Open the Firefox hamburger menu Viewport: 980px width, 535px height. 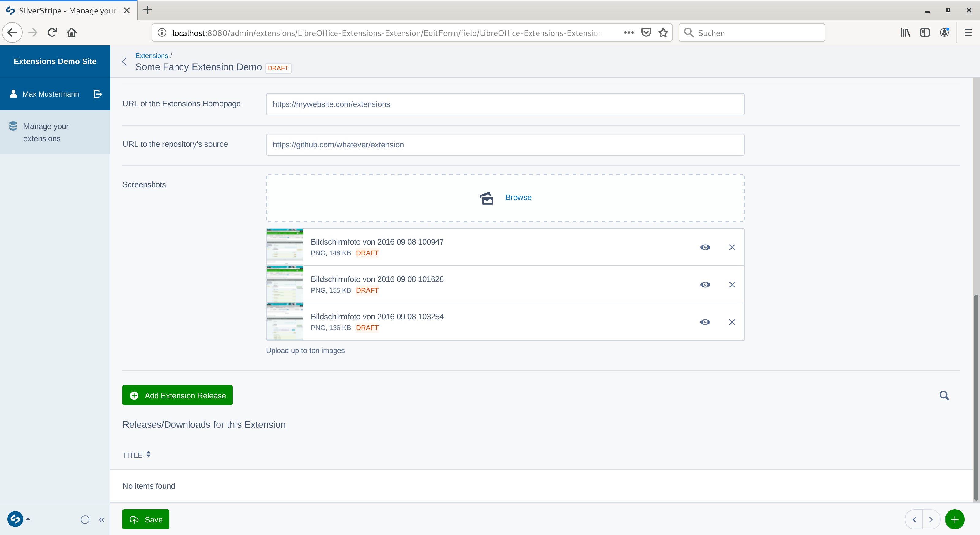[x=968, y=33]
